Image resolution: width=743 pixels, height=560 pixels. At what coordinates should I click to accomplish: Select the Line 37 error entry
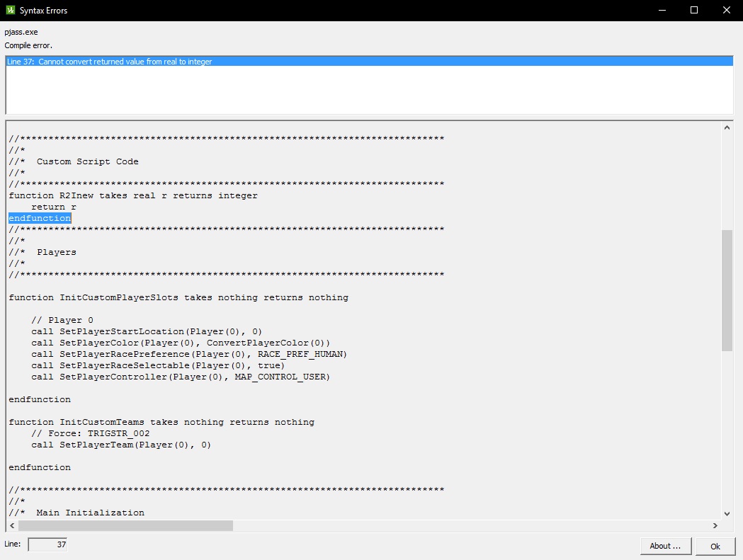coord(369,62)
